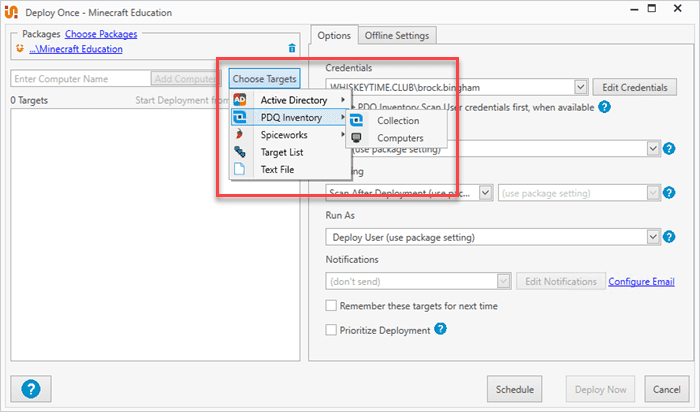Click Edit Credentials button
700x412 pixels.
click(634, 87)
